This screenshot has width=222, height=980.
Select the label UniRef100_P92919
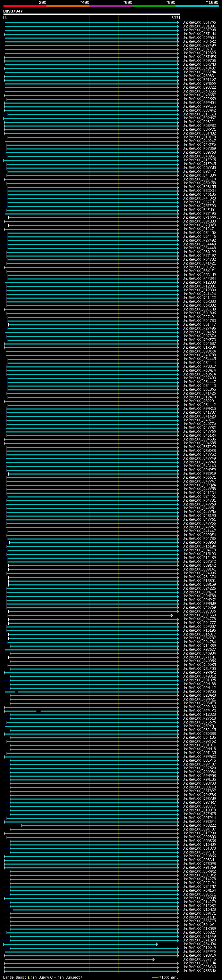(199, 473)
